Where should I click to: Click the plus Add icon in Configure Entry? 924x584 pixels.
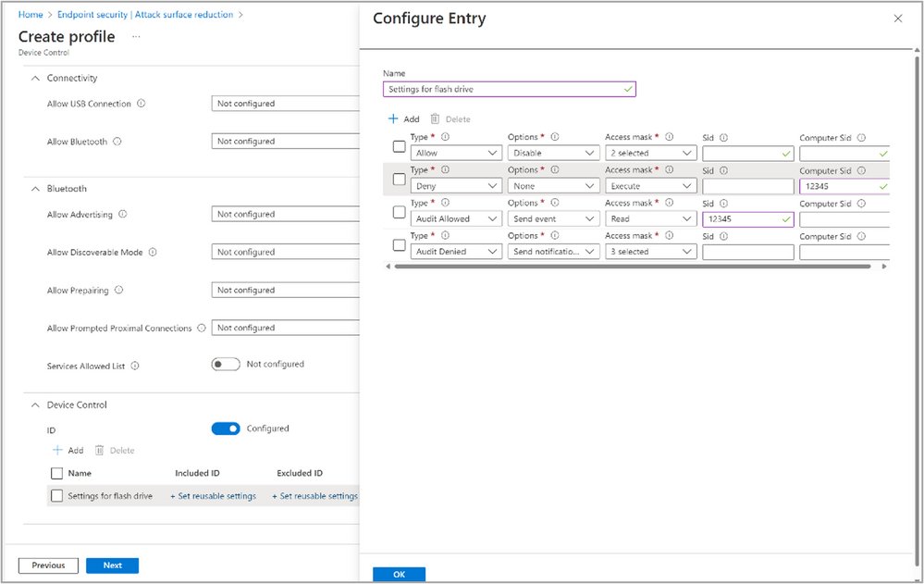click(x=393, y=118)
